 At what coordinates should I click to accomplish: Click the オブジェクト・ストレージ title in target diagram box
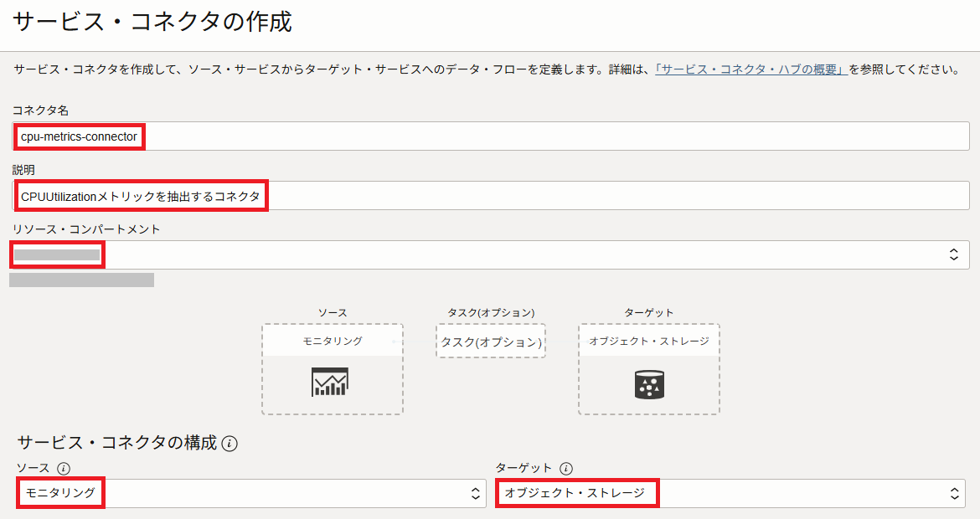648,341
